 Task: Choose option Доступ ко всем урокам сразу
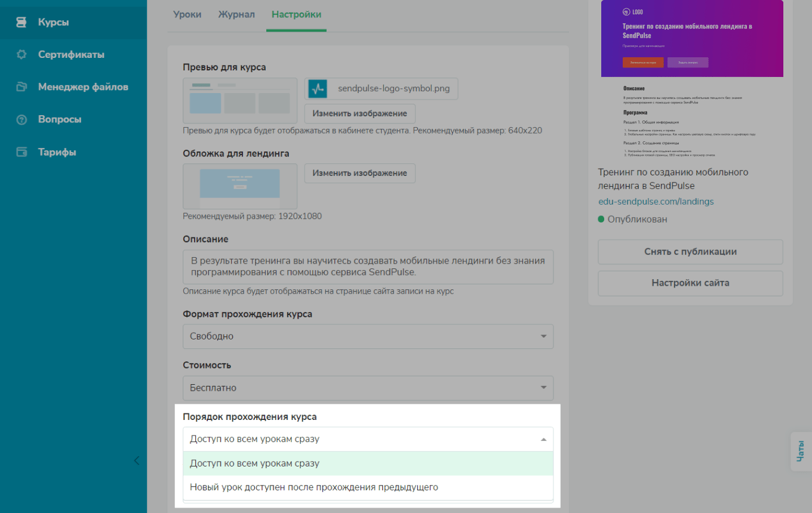pyautogui.click(x=368, y=463)
